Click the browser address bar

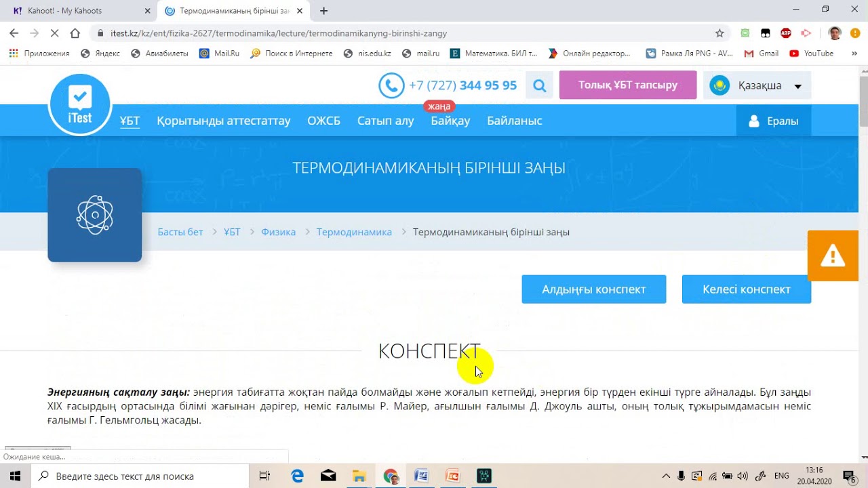pyautogui.click(x=407, y=33)
